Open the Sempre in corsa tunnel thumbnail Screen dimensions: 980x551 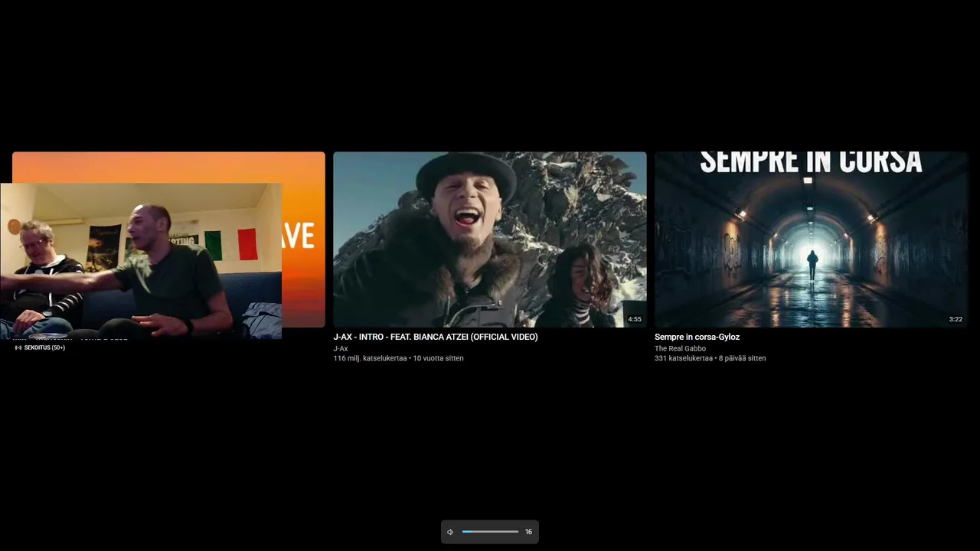[x=811, y=240]
